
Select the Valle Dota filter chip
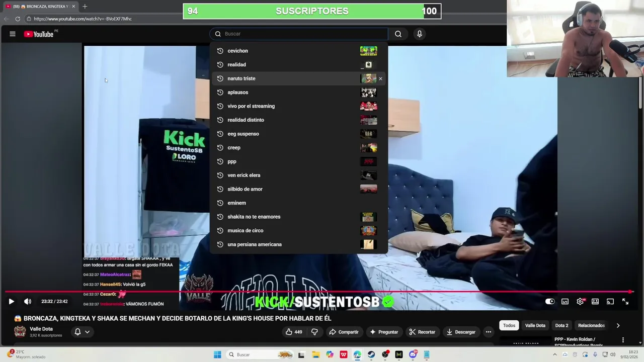pyautogui.click(x=535, y=325)
